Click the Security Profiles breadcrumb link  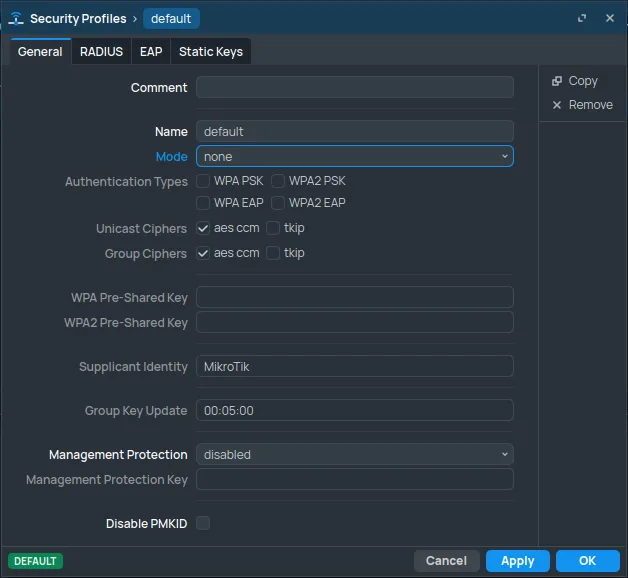coord(78,19)
